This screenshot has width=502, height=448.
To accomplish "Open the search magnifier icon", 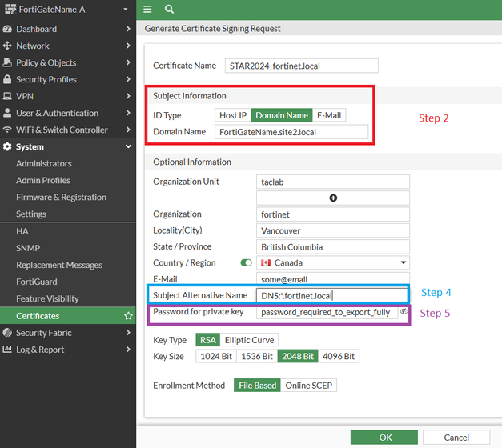I will [169, 9].
